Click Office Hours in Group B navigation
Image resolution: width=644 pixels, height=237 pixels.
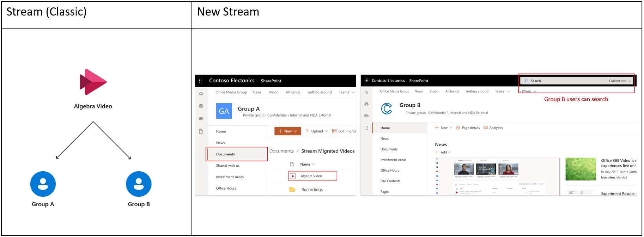390,170
